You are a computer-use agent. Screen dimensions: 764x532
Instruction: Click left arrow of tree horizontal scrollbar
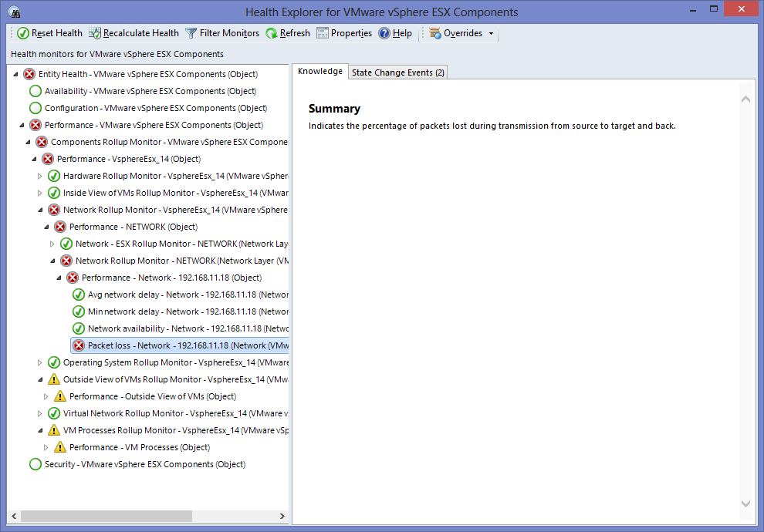(x=14, y=516)
